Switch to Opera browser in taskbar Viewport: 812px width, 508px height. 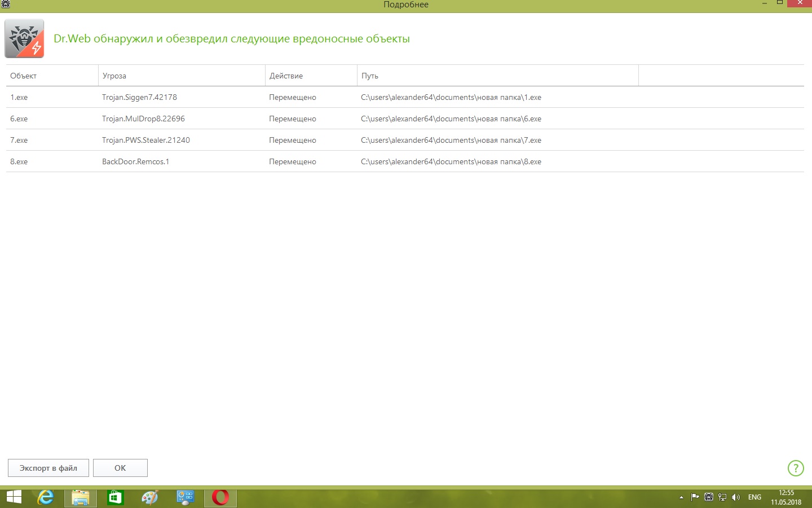pos(220,497)
